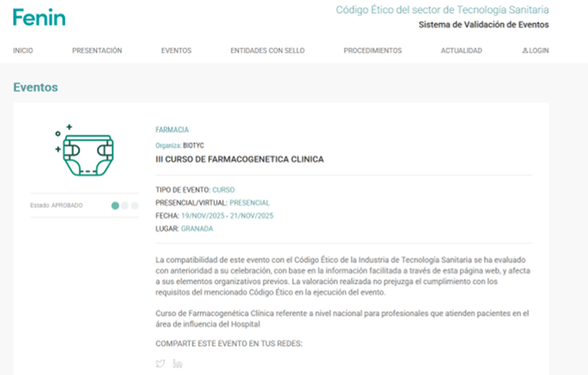Open the LOGIN user link
Viewport: 588px width, 375px height.
535,51
